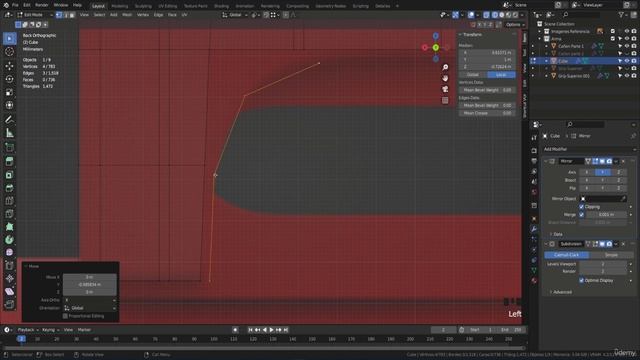Click the Move Y value field

pyautogui.click(x=89, y=284)
